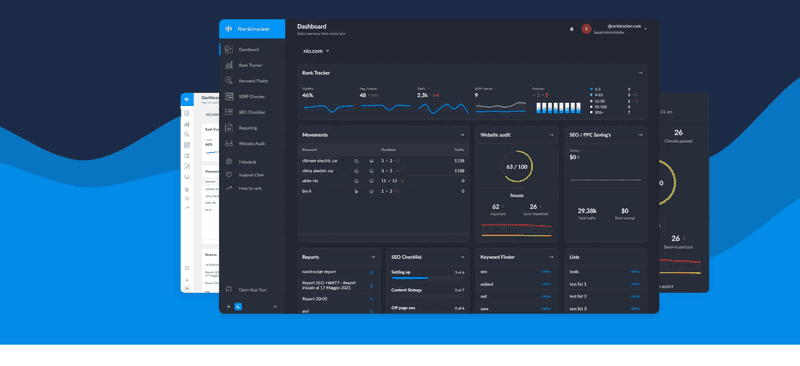Select the Reporting label in the sidebar
Image resolution: width=800 pixels, height=366 pixels.
(248, 128)
